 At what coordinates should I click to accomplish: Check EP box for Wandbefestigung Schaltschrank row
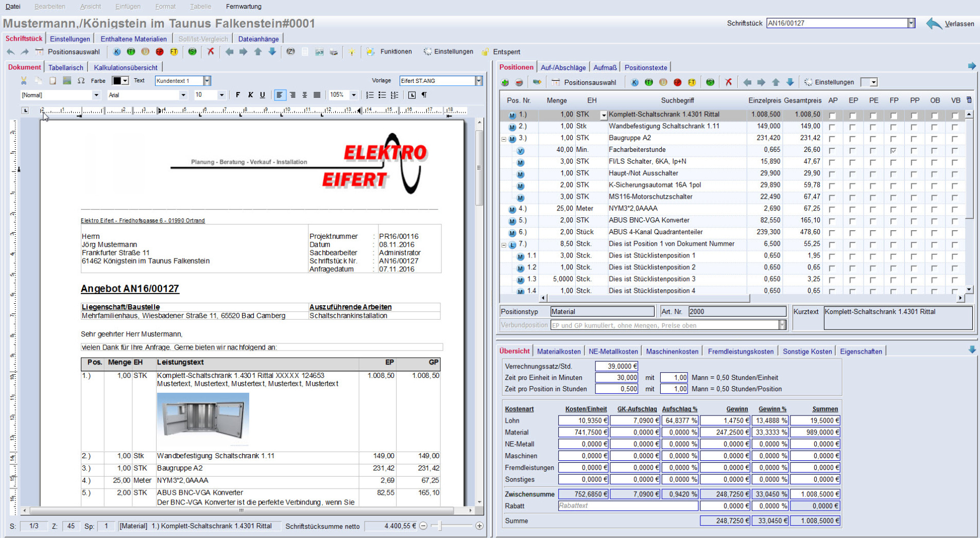pyautogui.click(x=853, y=127)
